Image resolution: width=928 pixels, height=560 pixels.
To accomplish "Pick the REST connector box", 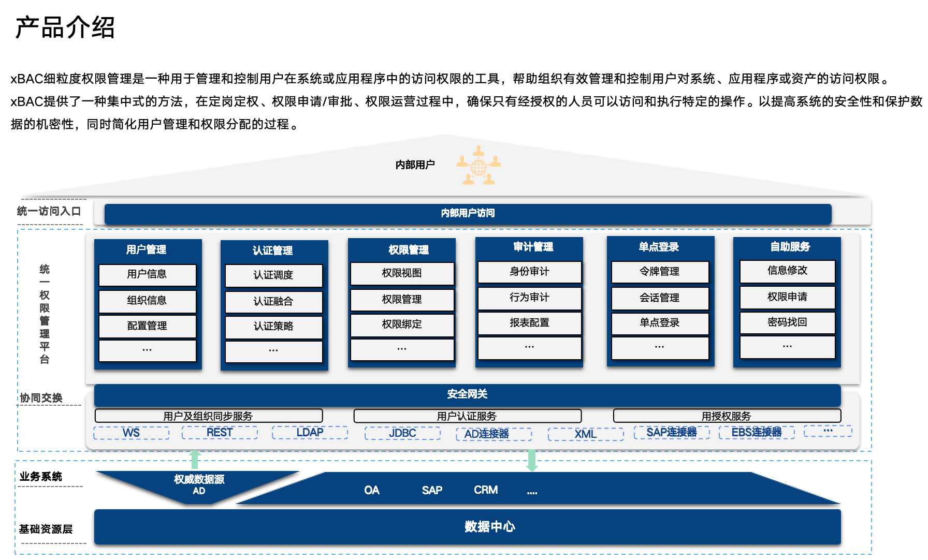I will tap(220, 432).
